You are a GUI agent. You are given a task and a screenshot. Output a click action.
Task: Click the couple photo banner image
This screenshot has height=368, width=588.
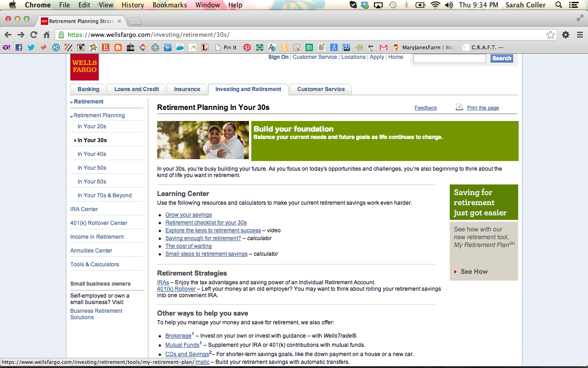tap(203, 140)
